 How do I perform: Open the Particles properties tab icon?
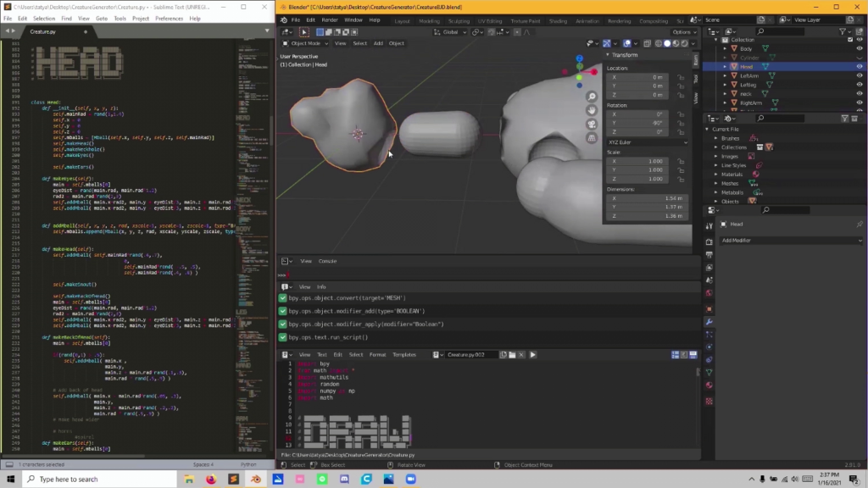709,334
